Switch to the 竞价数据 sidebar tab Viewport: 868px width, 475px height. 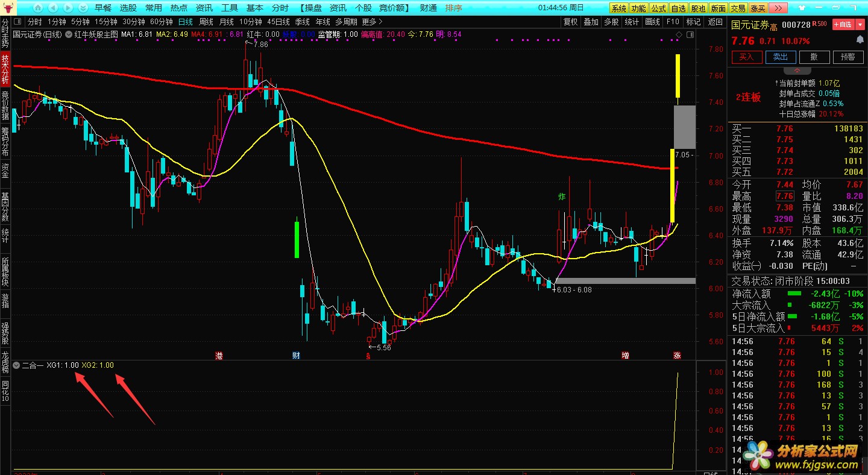5,105
